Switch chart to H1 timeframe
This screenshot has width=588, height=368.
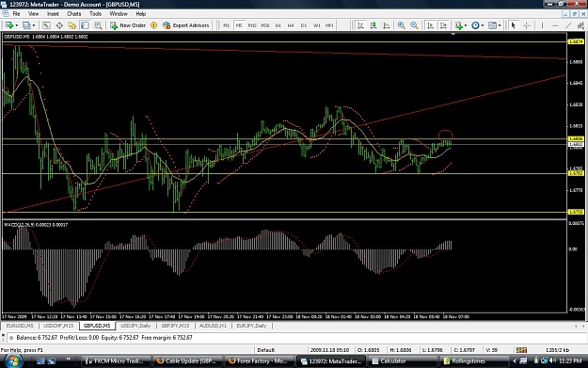278,25
